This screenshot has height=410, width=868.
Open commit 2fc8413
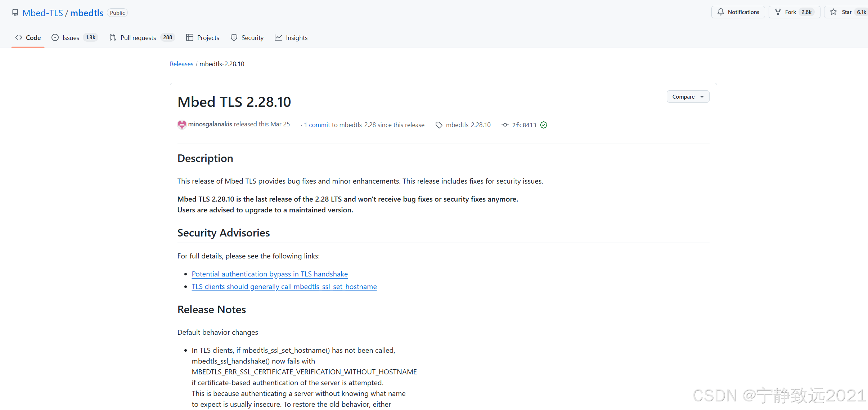524,125
